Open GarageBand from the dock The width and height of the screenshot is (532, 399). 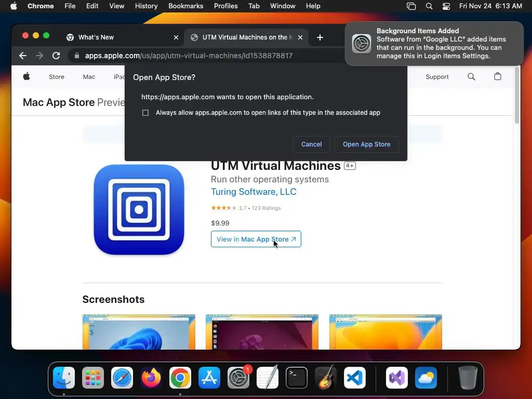pyautogui.click(x=326, y=378)
